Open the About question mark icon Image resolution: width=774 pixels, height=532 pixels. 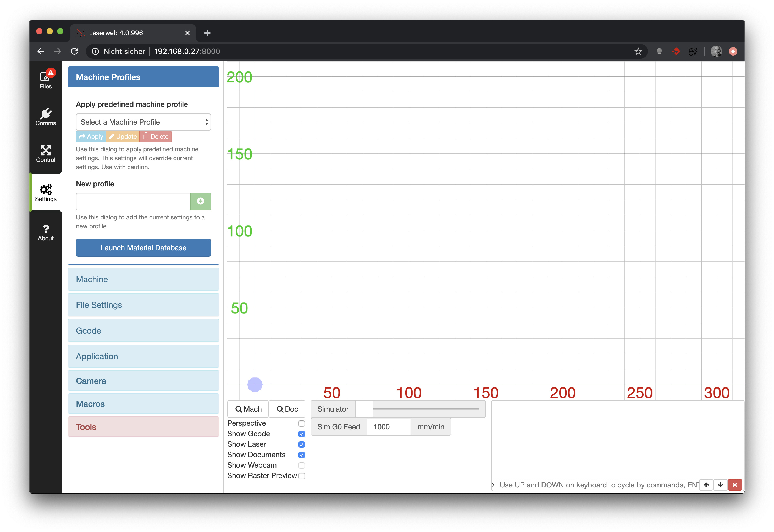coord(46,232)
